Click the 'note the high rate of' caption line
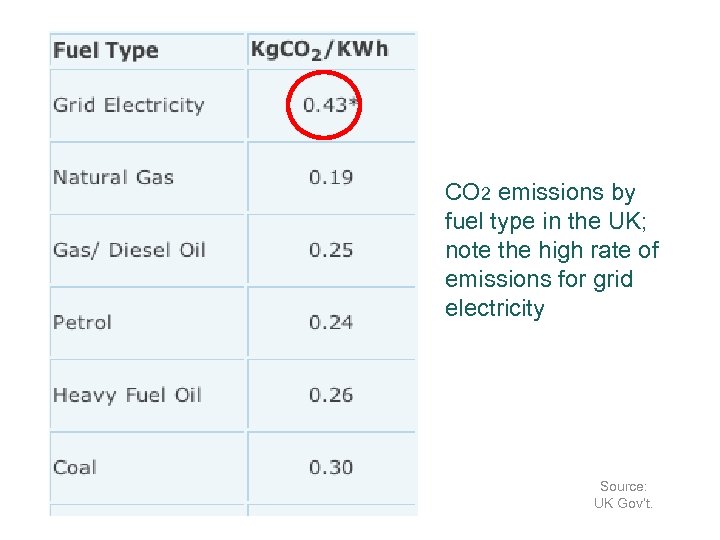 pyautogui.click(x=552, y=250)
